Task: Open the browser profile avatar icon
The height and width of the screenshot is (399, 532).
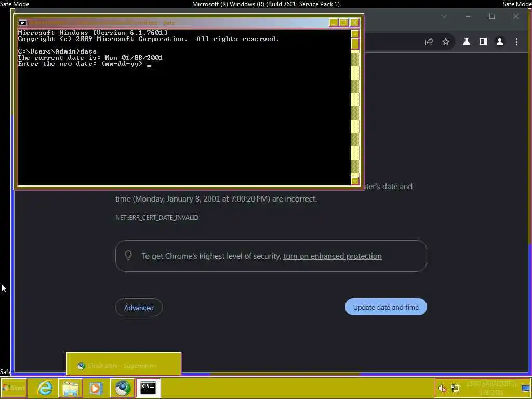Action: [499, 42]
